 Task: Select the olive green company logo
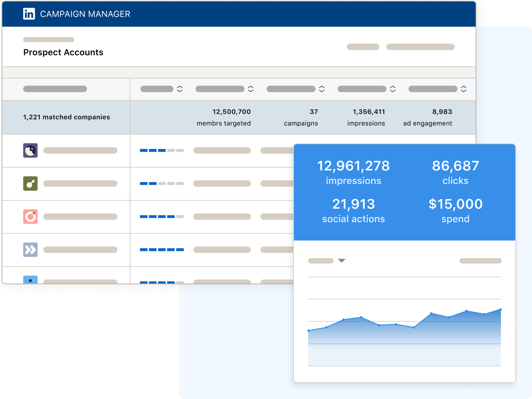pyautogui.click(x=30, y=184)
